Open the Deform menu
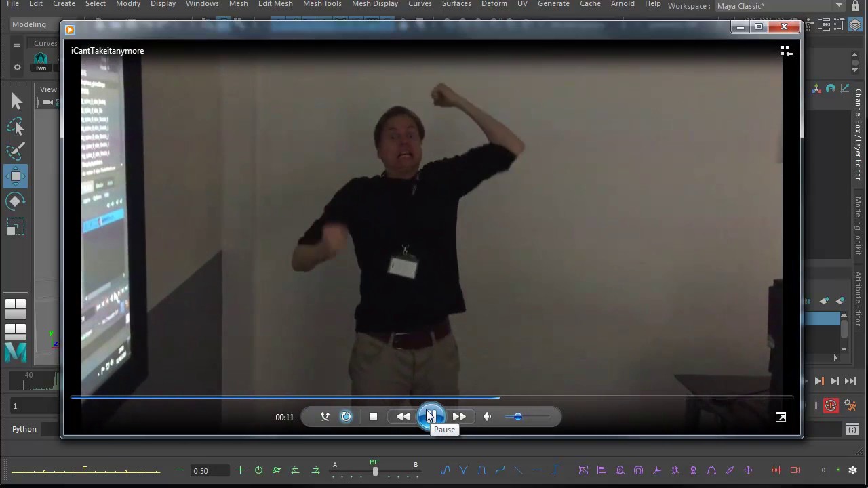The image size is (868, 488). 494,4
